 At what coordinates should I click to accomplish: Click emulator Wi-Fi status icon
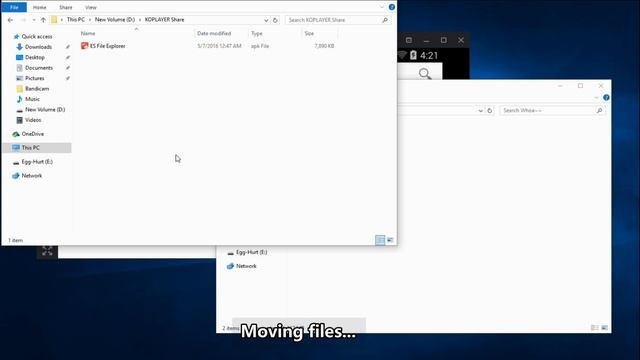[402, 55]
